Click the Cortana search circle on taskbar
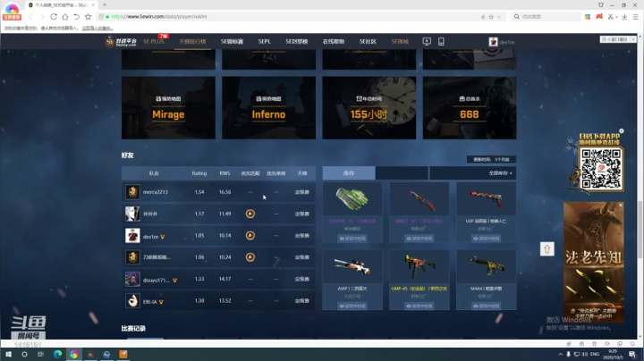This screenshot has height=361, width=644. point(25,355)
